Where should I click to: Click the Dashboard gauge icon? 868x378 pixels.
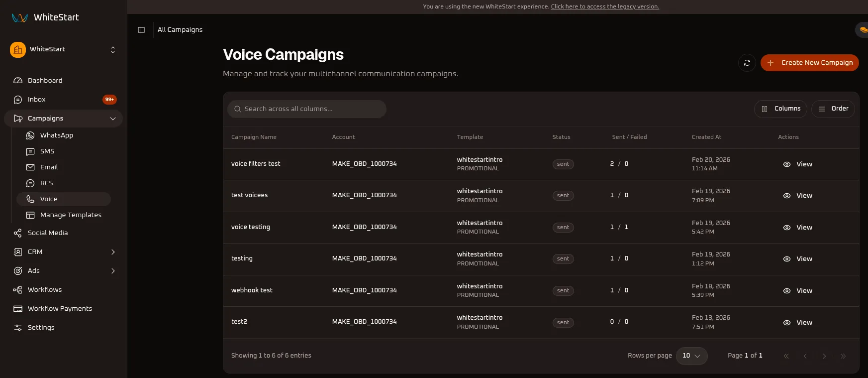[x=18, y=80]
